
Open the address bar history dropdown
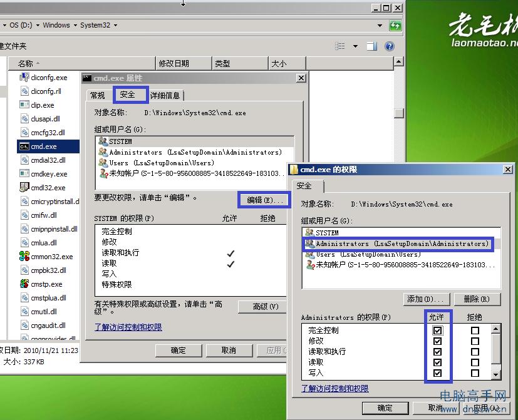pos(380,25)
